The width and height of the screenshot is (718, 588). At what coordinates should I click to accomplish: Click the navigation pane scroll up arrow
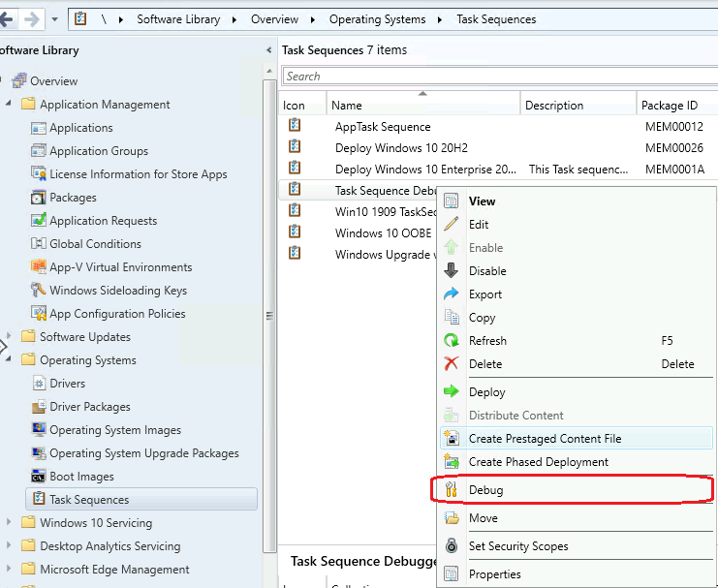point(269,71)
